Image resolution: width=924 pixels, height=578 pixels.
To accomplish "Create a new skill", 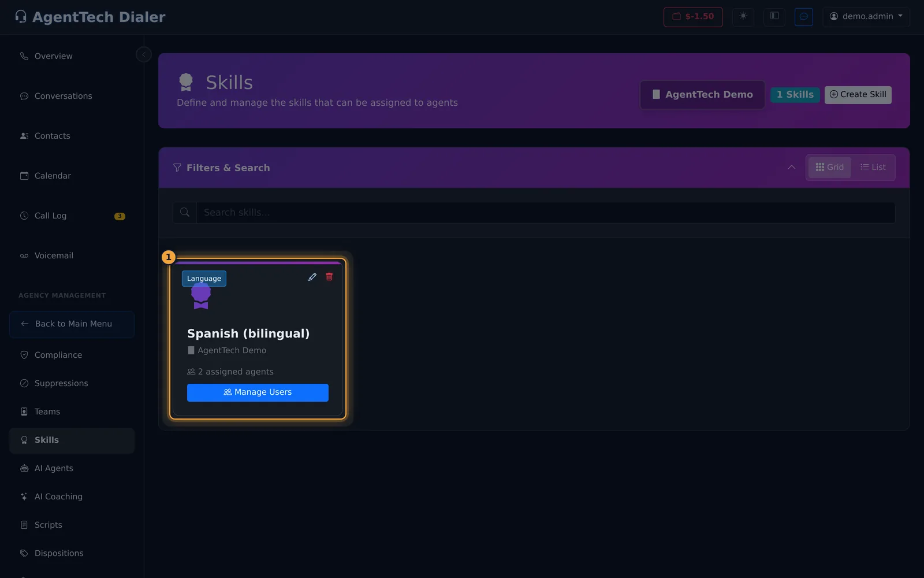I will (x=858, y=95).
